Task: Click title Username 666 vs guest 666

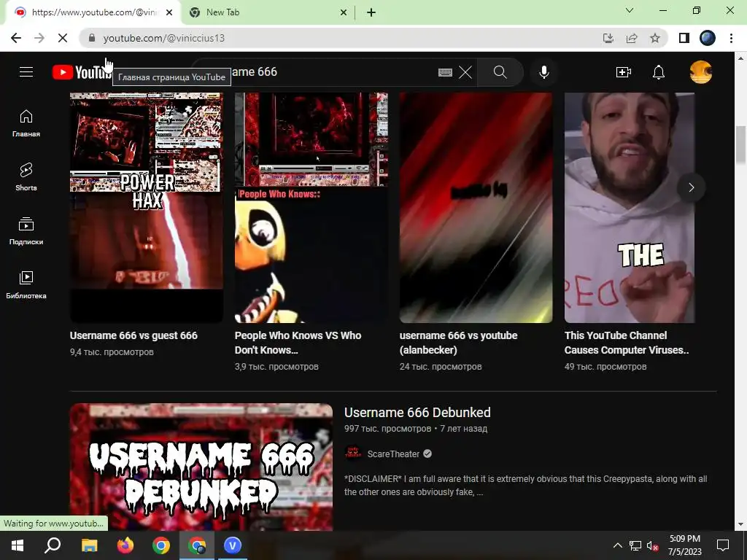Action: pyautogui.click(x=133, y=335)
